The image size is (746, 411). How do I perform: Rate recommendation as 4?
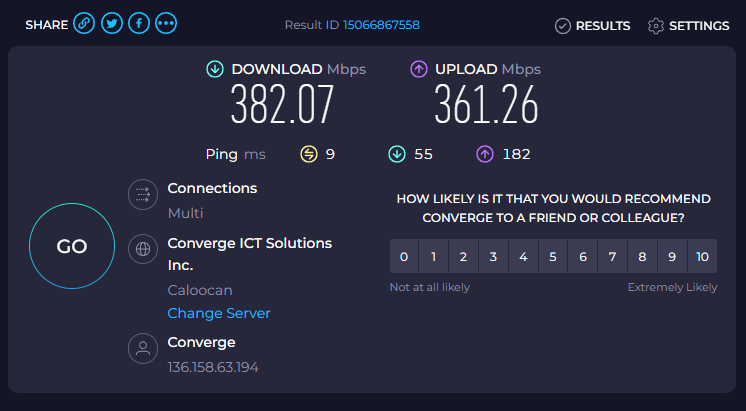[x=523, y=256]
